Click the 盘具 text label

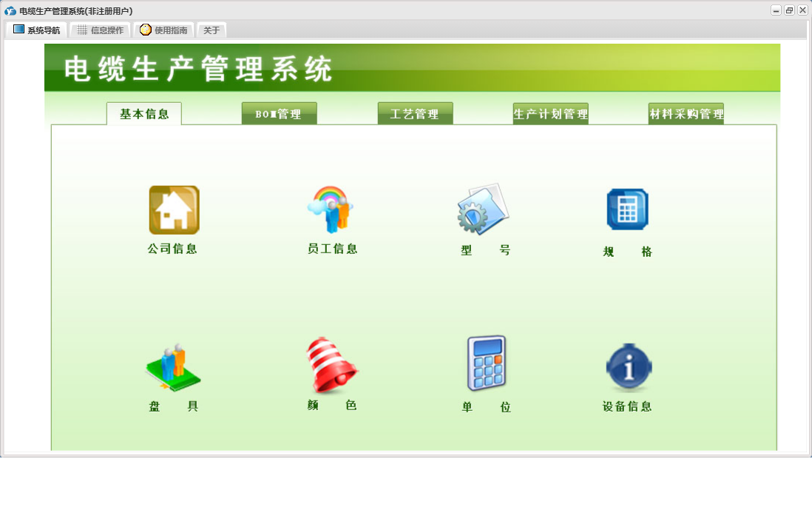[x=174, y=406]
